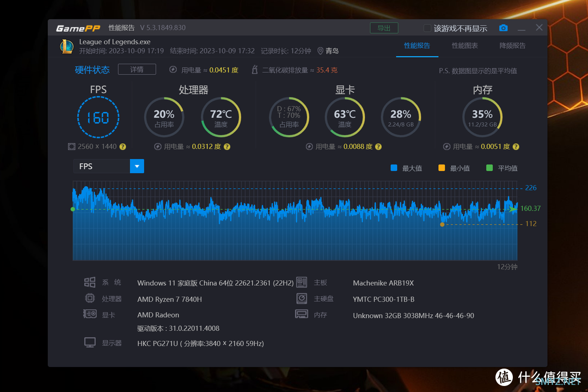Image resolution: width=588 pixels, height=392 pixels.
Task: Click the help icon next to 2560 x 1440
Action: [x=122, y=146]
